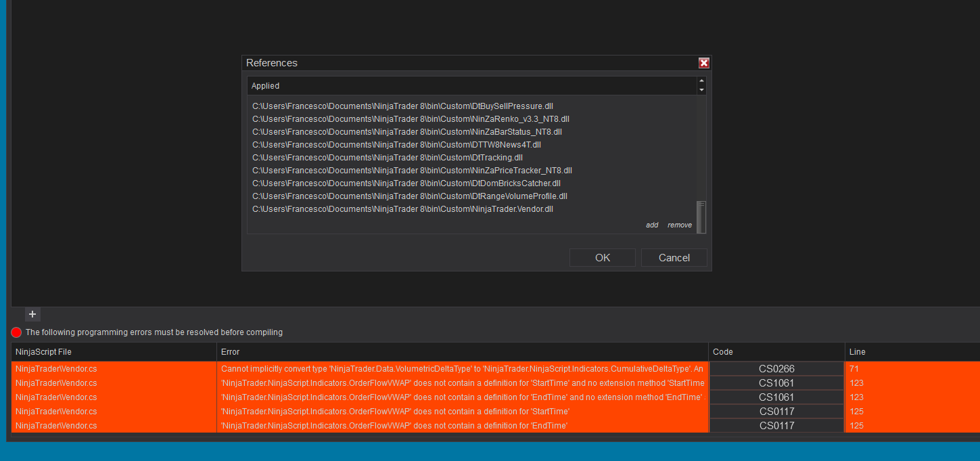The image size is (980, 461).
Task: Open the CS0266 error code link
Action: click(776, 369)
